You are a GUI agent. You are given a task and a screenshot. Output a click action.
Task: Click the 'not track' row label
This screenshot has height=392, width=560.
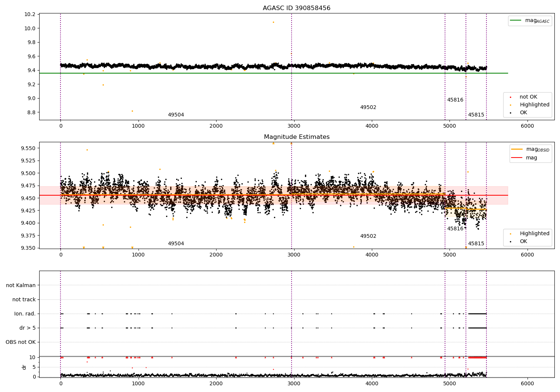tap(24, 300)
